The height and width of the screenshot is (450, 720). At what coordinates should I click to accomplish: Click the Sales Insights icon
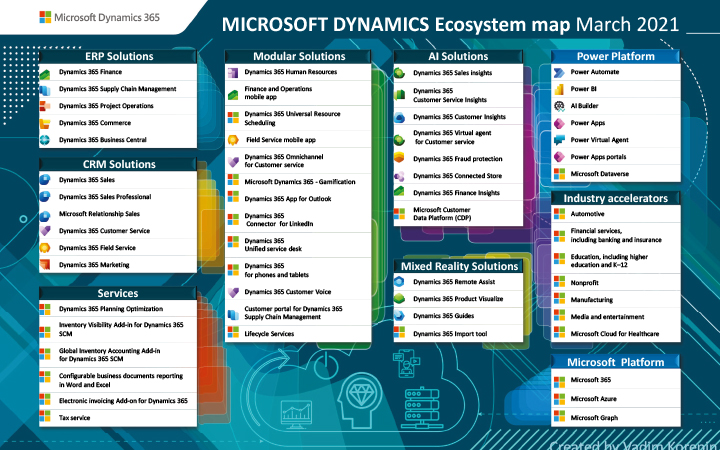pyautogui.click(x=399, y=73)
